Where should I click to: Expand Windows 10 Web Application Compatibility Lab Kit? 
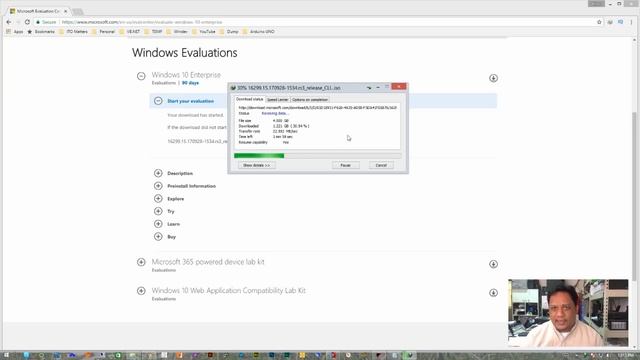coord(141,291)
